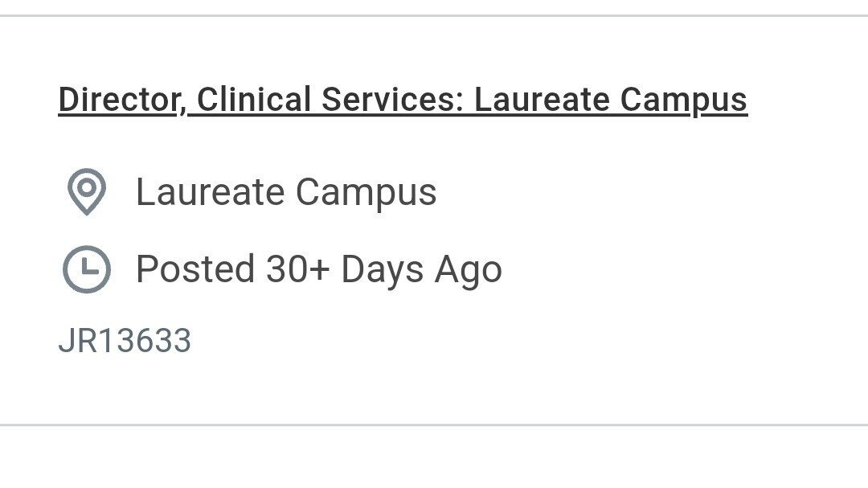Click the divider line below the job ID
Image resolution: width=868 pixels, height=488 pixels.
click(x=434, y=424)
